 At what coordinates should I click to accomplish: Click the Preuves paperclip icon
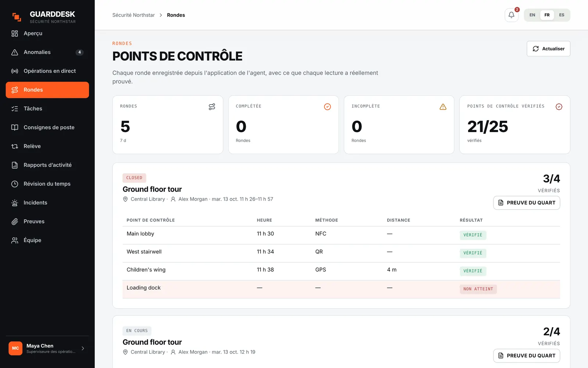point(15,222)
